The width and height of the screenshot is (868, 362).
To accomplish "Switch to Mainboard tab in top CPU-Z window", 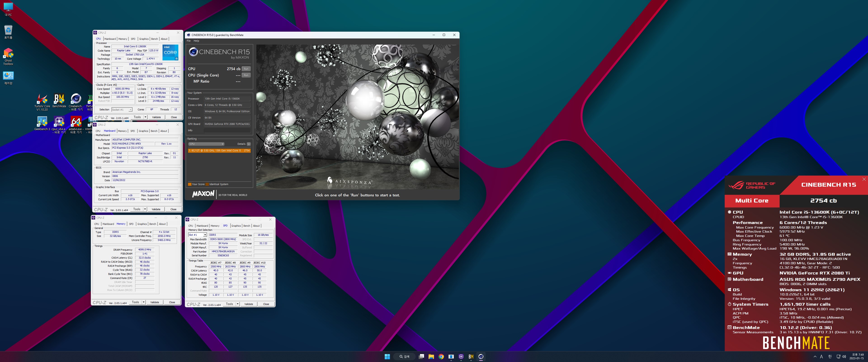I will (x=110, y=39).
